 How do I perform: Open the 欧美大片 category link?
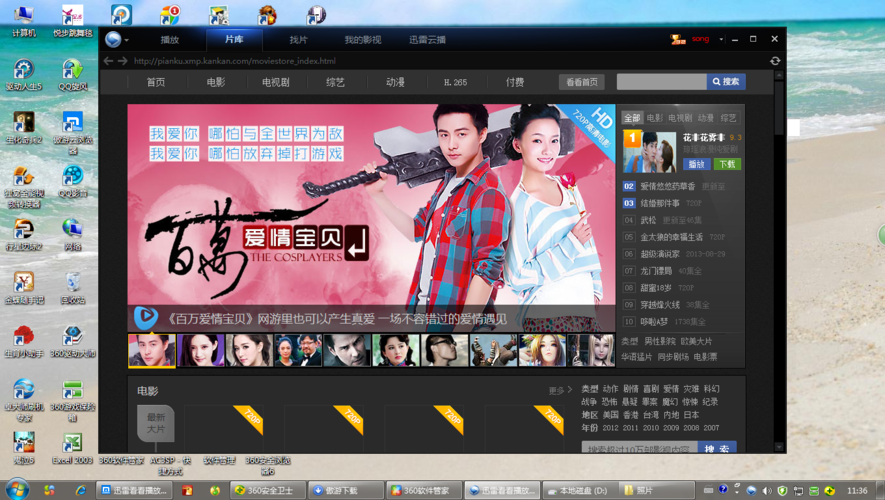tap(696, 341)
